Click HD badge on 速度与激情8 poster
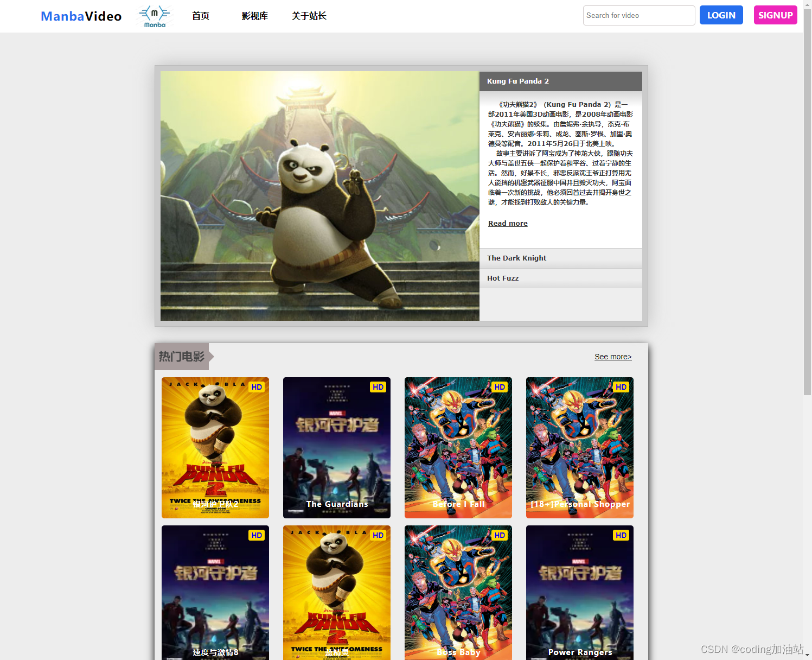The image size is (812, 660). 257,535
